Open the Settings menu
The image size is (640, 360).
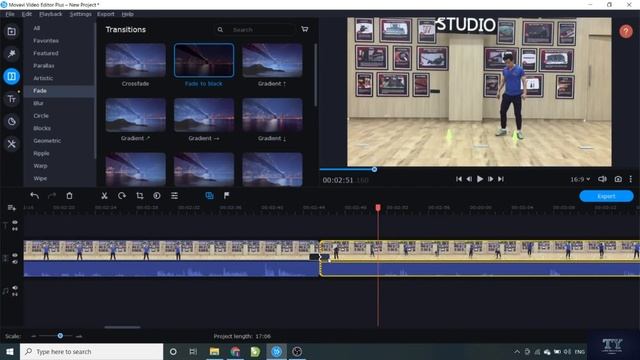point(80,14)
